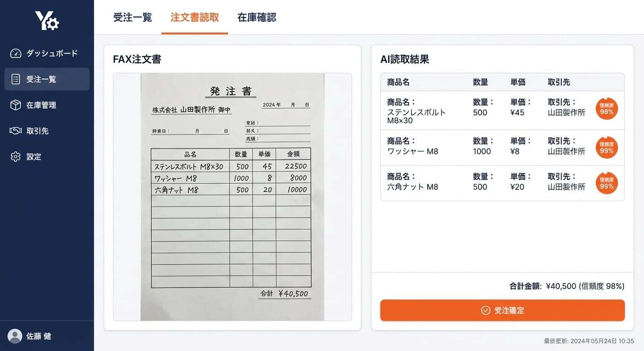Select the 在庫管理 box icon

pos(16,105)
